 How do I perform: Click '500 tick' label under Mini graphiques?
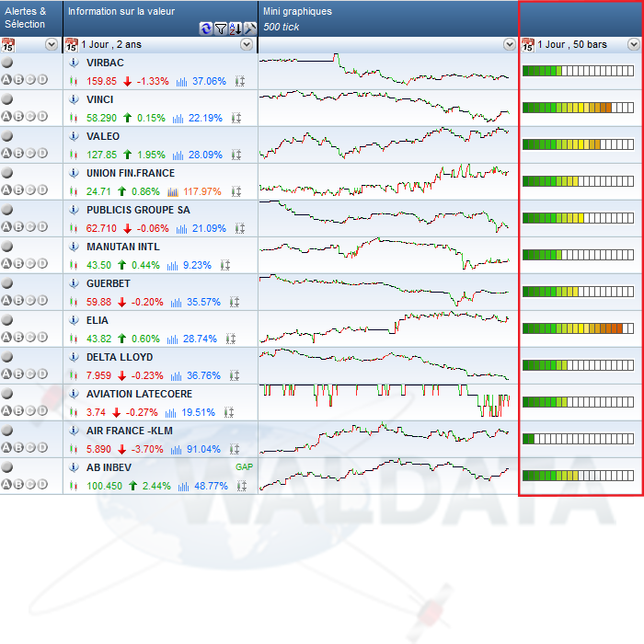coord(282,27)
